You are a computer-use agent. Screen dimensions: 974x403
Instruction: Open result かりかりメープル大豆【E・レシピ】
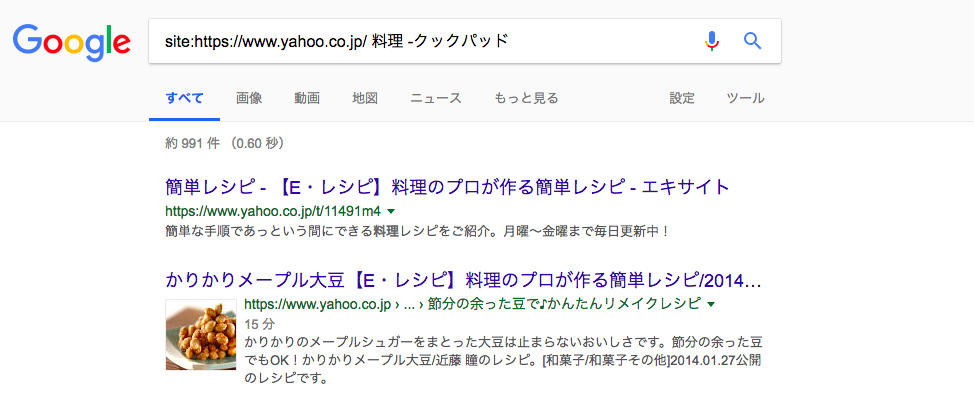coord(463,280)
